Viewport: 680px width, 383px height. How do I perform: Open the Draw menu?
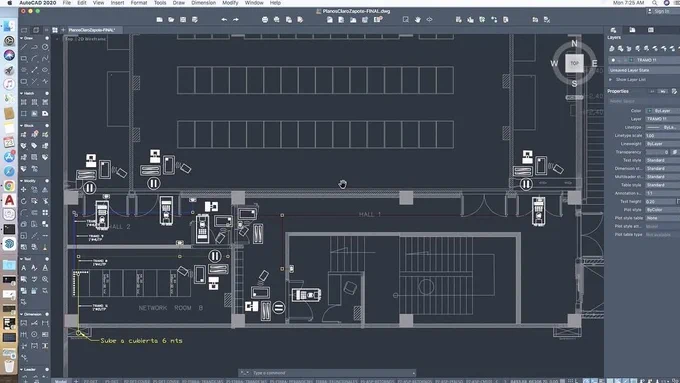(179, 3)
